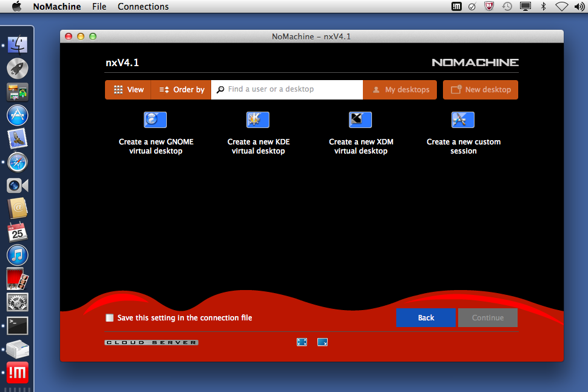
Task: Open FaceTime camera icon in the Dock
Action: 17,185
